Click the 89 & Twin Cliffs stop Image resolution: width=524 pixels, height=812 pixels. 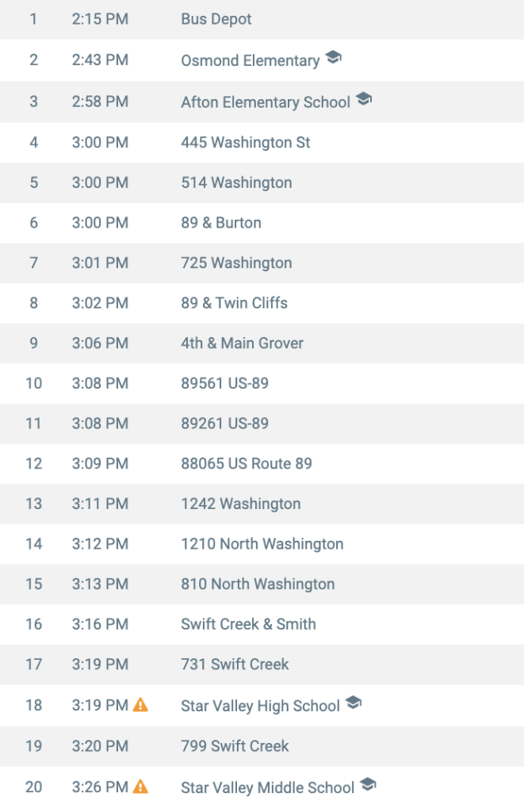tap(234, 303)
